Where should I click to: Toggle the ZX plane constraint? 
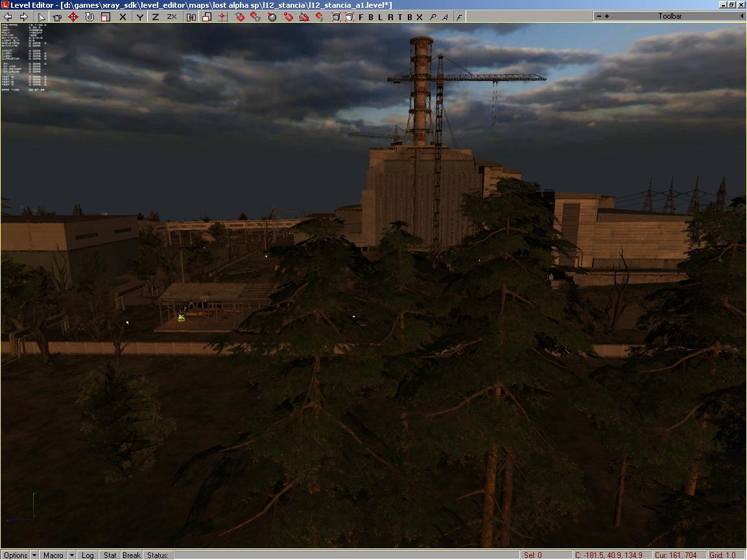pos(171,17)
